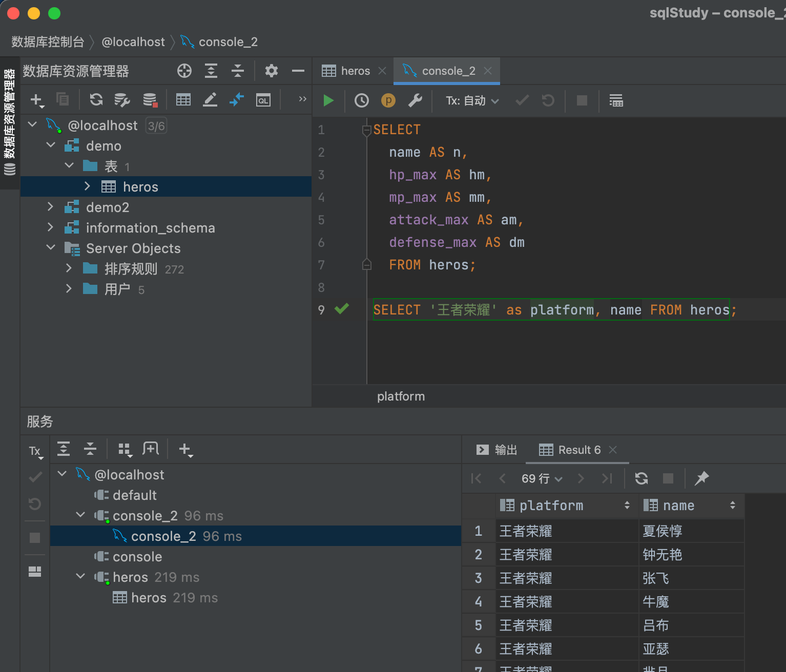This screenshot has width=786, height=672.
Task: Toggle in-editor results grid icon
Action: [x=616, y=100]
